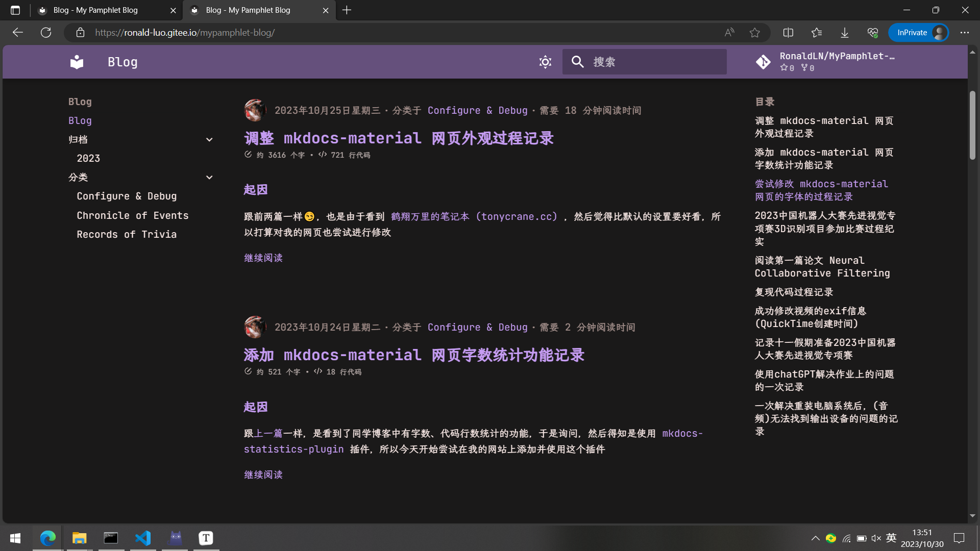Open split screen browser icon
980x551 pixels.
[788, 33]
